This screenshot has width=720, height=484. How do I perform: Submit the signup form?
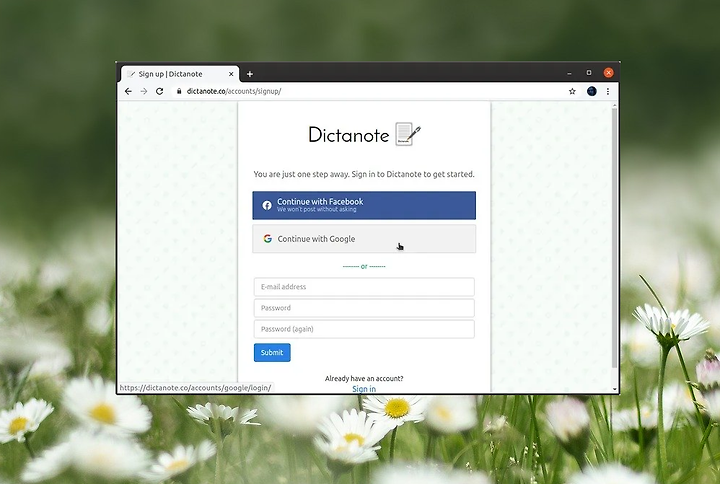tap(272, 353)
